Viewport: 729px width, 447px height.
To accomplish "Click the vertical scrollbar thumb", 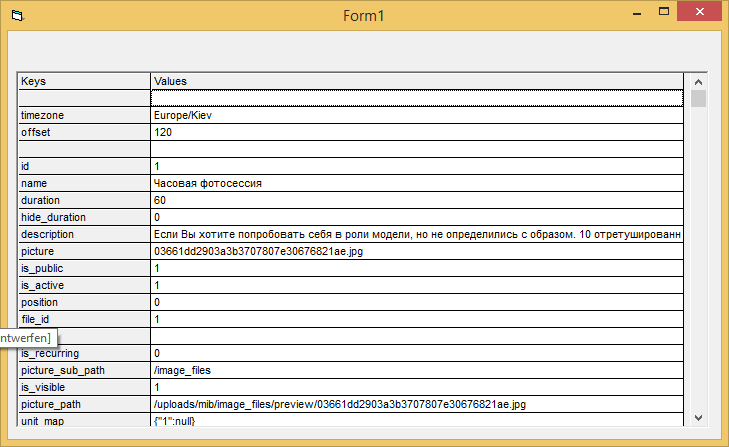I will coord(698,98).
